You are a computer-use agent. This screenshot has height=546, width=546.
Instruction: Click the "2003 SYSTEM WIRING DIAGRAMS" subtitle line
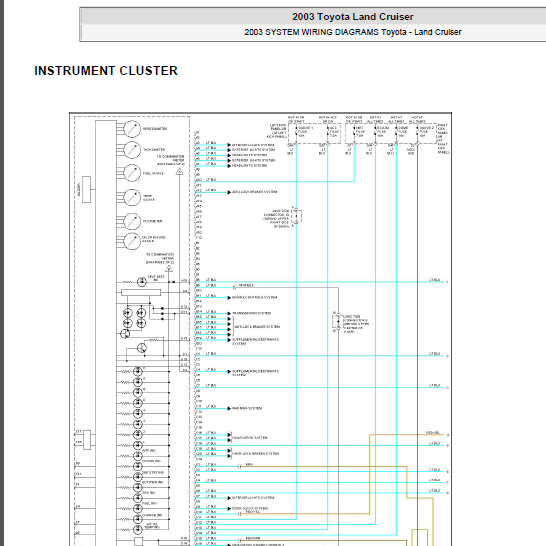tap(353, 32)
